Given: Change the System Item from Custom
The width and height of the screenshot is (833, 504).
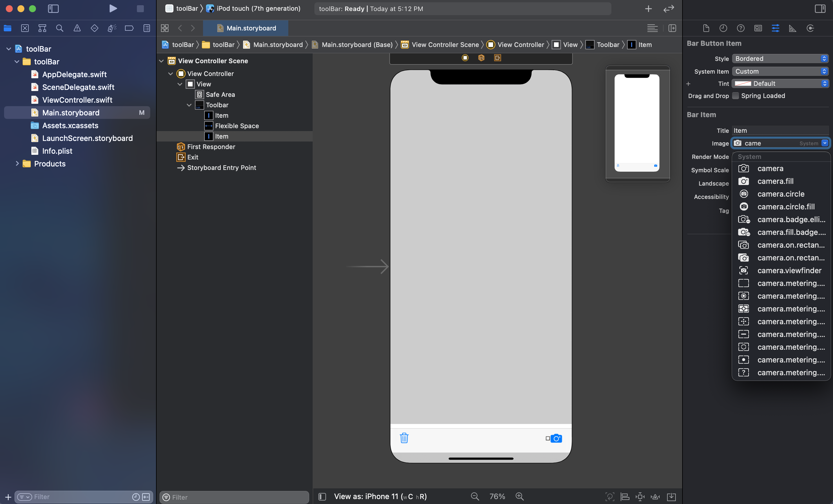Looking at the screenshot, I should coord(780,71).
